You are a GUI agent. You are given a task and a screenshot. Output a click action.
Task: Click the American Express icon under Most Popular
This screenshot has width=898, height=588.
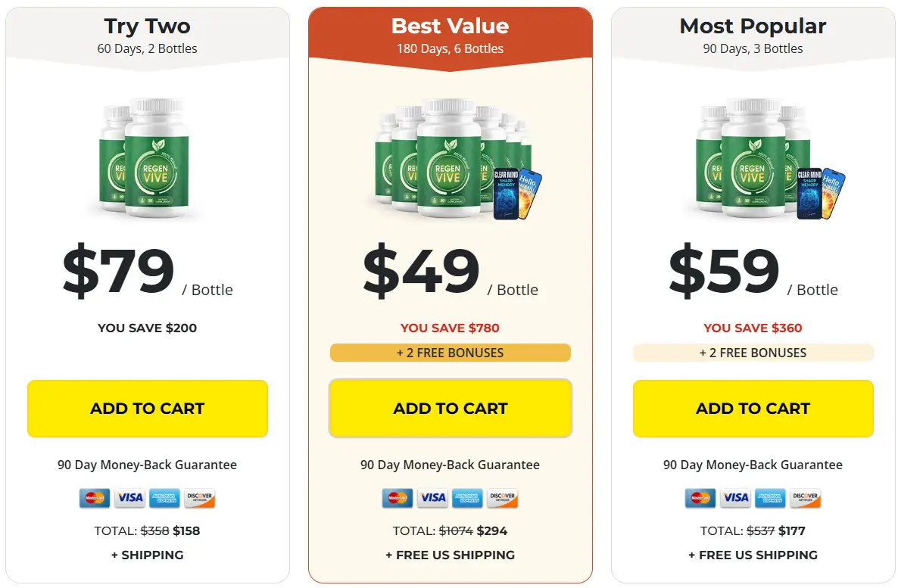(771, 498)
